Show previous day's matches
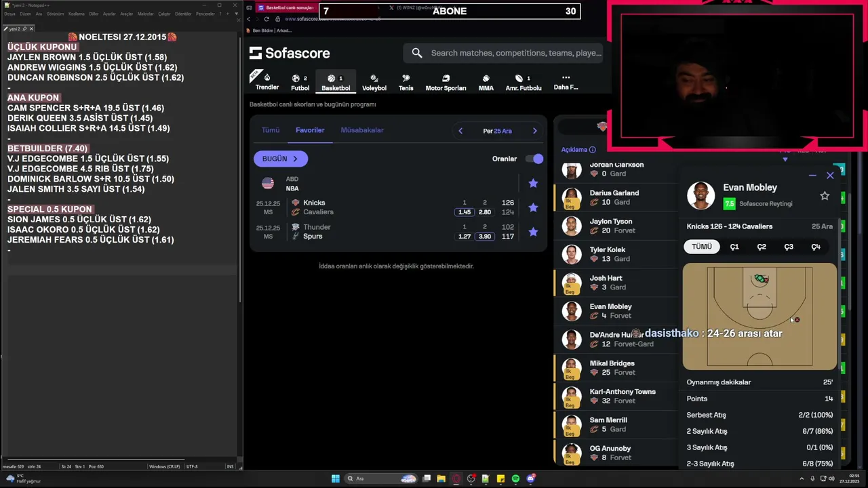The height and width of the screenshot is (488, 868). pyautogui.click(x=460, y=131)
